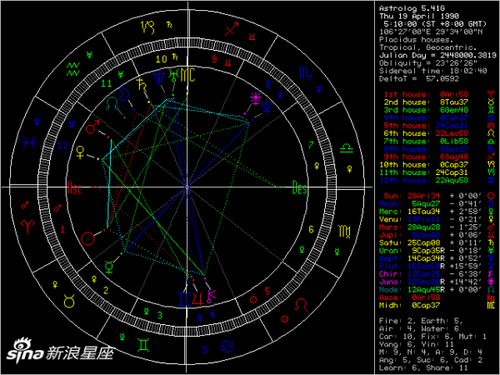Select the large red Jupiter symbol at the chart bottom
Image resolution: width=500 pixels, height=375 pixels.
click(x=197, y=299)
